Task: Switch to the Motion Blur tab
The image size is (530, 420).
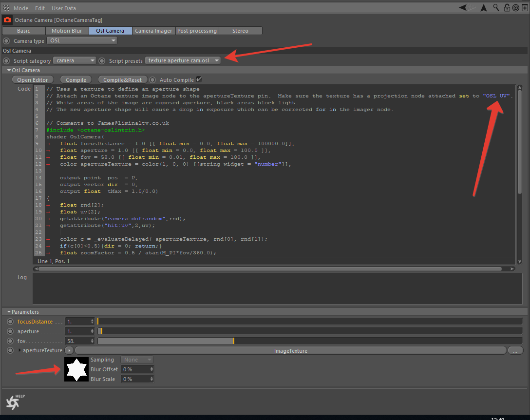Action: tap(67, 31)
